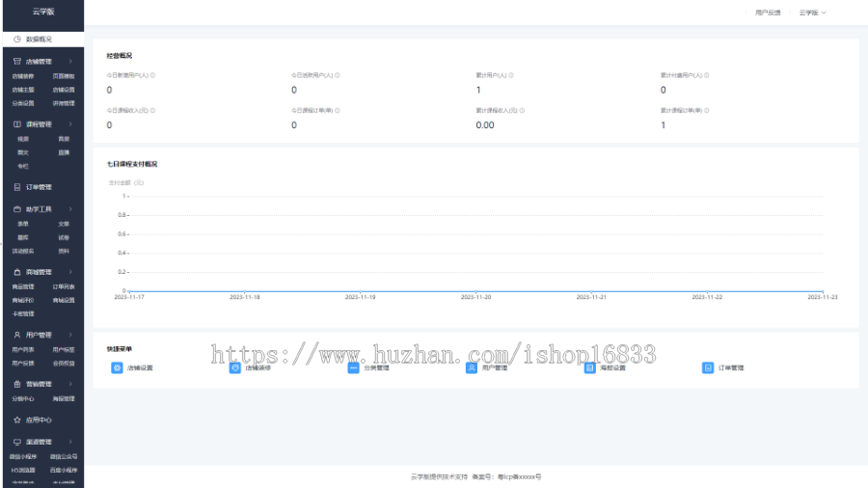Open 订单列表 under 商城管理
Image resolution: width=868 pixels, height=488 pixels.
(x=64, y=286)
